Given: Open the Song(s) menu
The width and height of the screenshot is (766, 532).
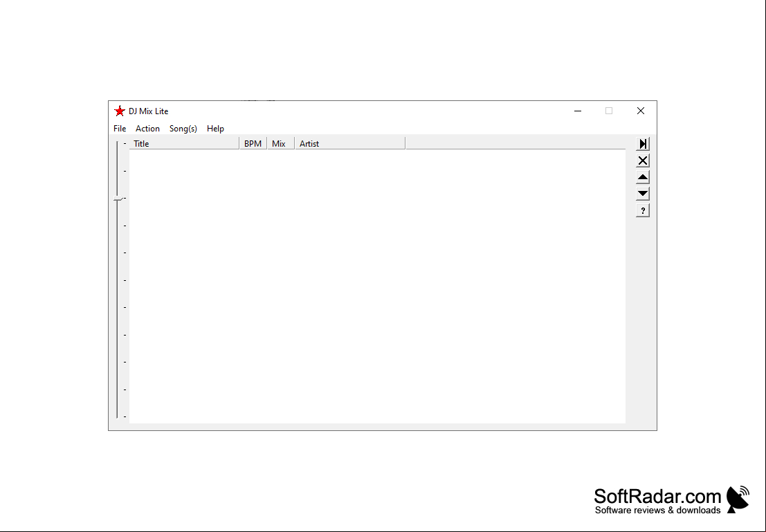Looking at the screenshot, I should [x=183, y=129].
